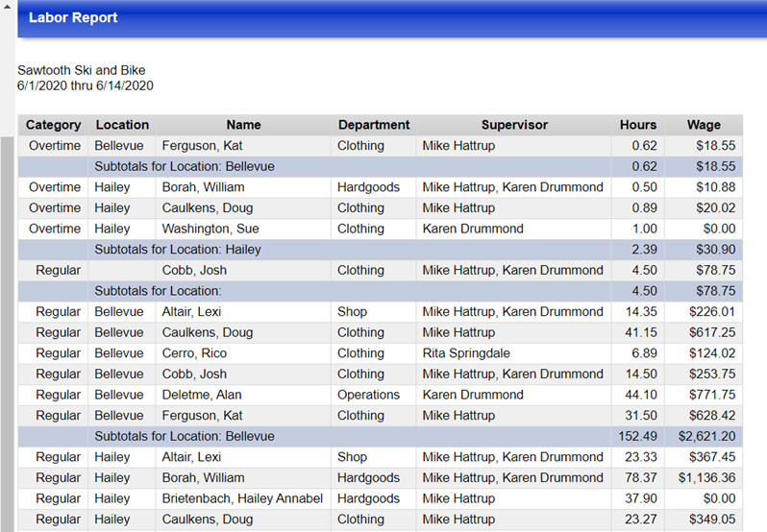Screen dimensions: 767x532
Task: Click the $2,621.20 Bellevue subtotal wage
Action: point(706,436)
